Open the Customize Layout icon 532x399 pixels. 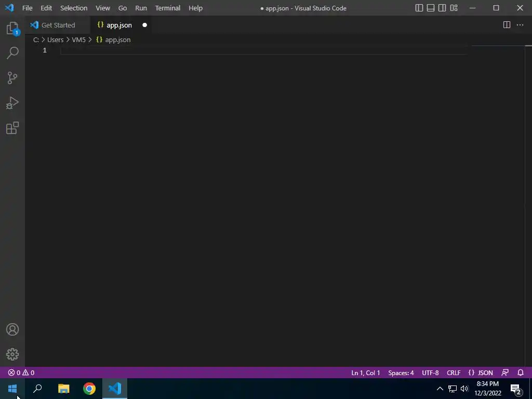[454, 8]
